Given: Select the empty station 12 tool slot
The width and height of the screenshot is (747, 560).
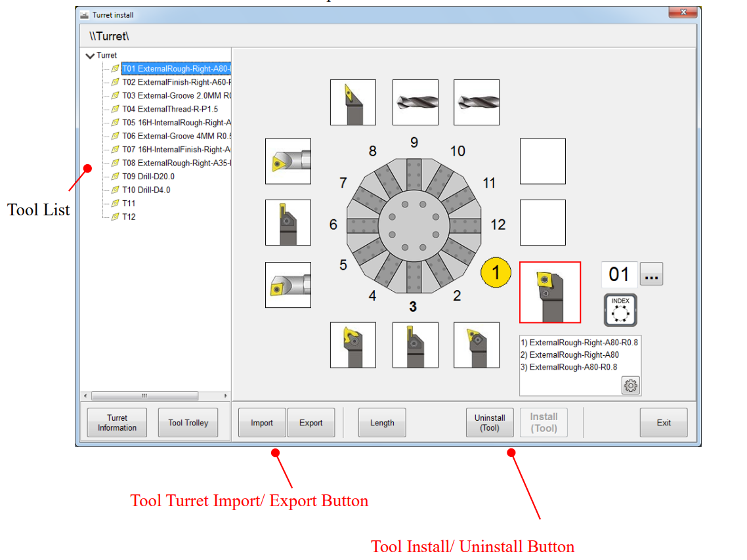Looking at the screenshot, I should pos(543,223).
